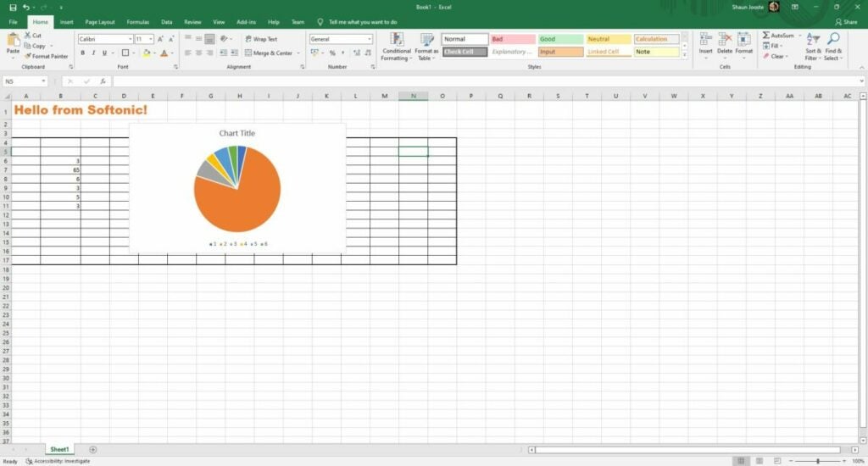Click the Decrease Indent icon
This screenshot has width=868, height=466.
[x=223, y=53]
